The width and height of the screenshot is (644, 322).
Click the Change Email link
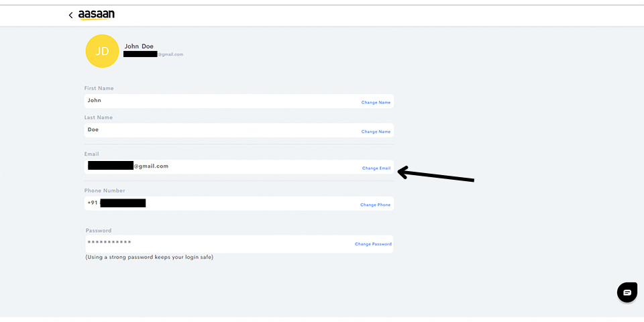[376, 168]
